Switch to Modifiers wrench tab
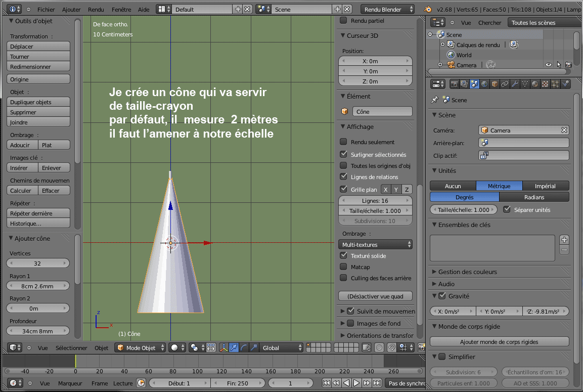The image size is (583, 392). click(515, 84)
